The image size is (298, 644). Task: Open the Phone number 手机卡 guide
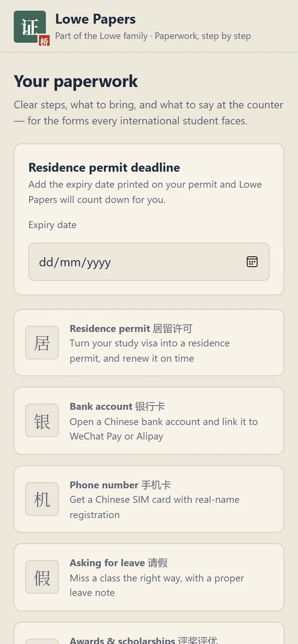(149, 499)
